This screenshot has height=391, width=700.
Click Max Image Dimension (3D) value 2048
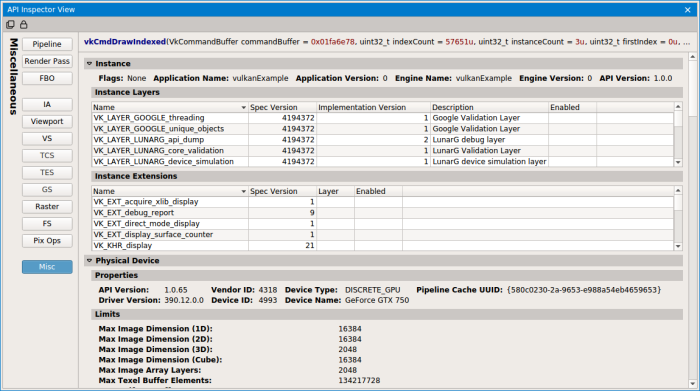347,349
